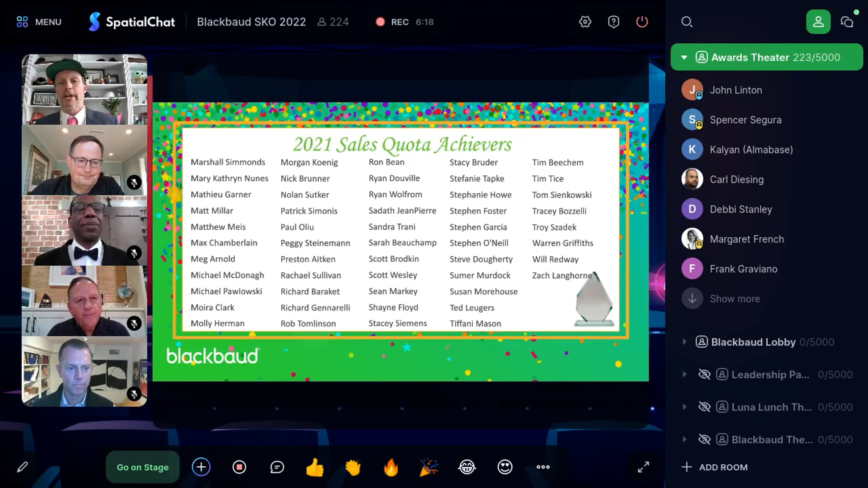Collapse the Awards Theater room list

point(684,57)
